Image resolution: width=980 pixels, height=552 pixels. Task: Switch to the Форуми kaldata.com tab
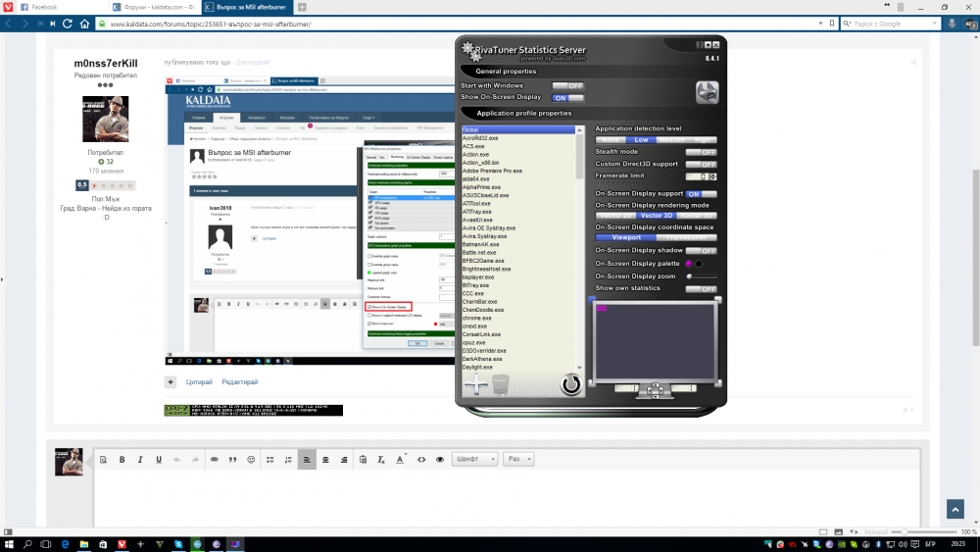(155, 7)
